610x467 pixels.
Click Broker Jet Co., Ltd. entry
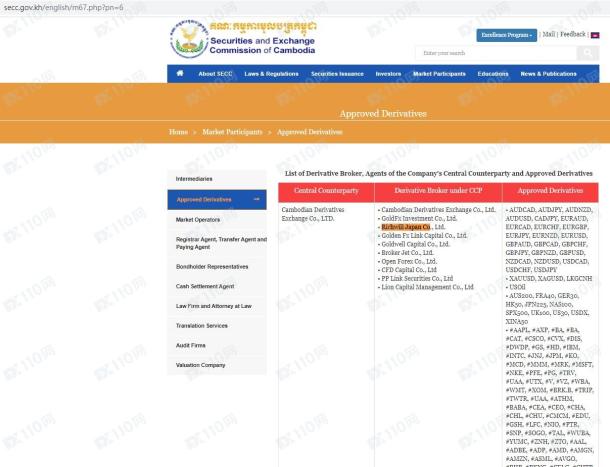pos(407,253)
